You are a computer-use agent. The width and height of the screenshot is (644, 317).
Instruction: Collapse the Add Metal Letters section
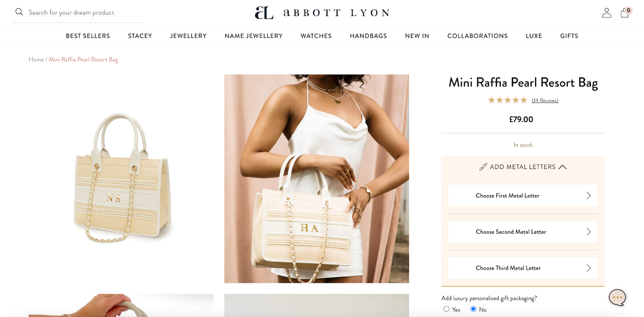click(563, 167)
